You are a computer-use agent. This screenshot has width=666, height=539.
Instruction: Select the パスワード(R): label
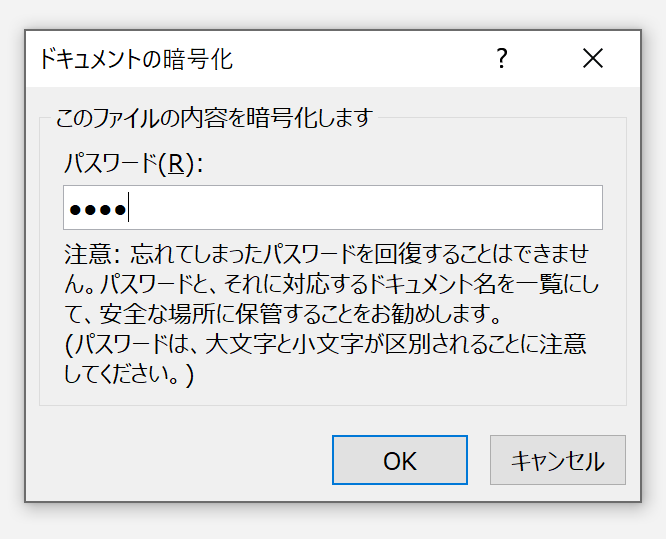pyautogui.click(x=133, y=163)
